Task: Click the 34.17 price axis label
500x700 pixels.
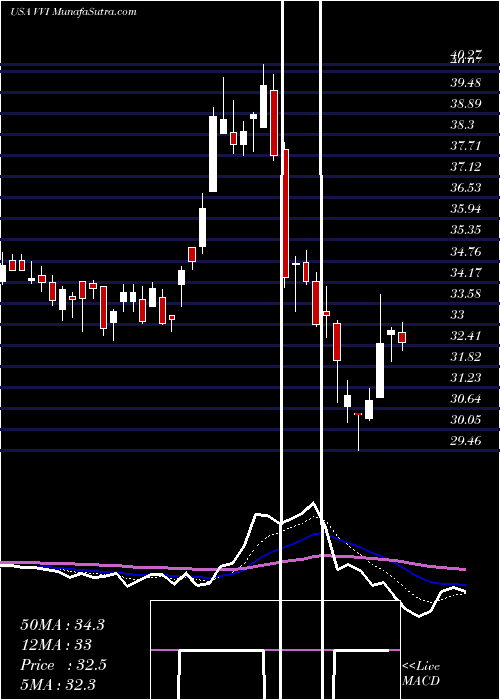Action: tap(466, 272)
